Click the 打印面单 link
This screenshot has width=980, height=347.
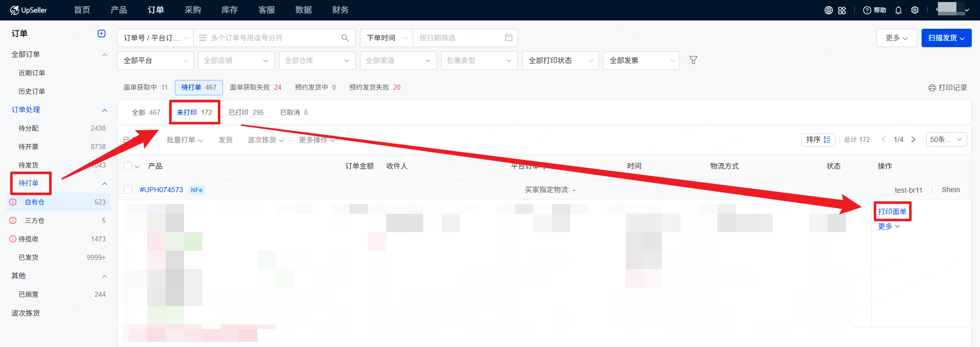click(892, 212)
